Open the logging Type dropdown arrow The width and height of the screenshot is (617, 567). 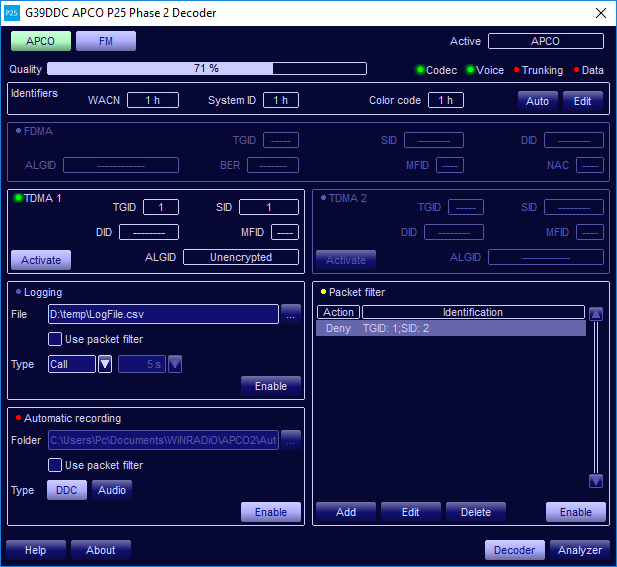click(x=105, y=364)
